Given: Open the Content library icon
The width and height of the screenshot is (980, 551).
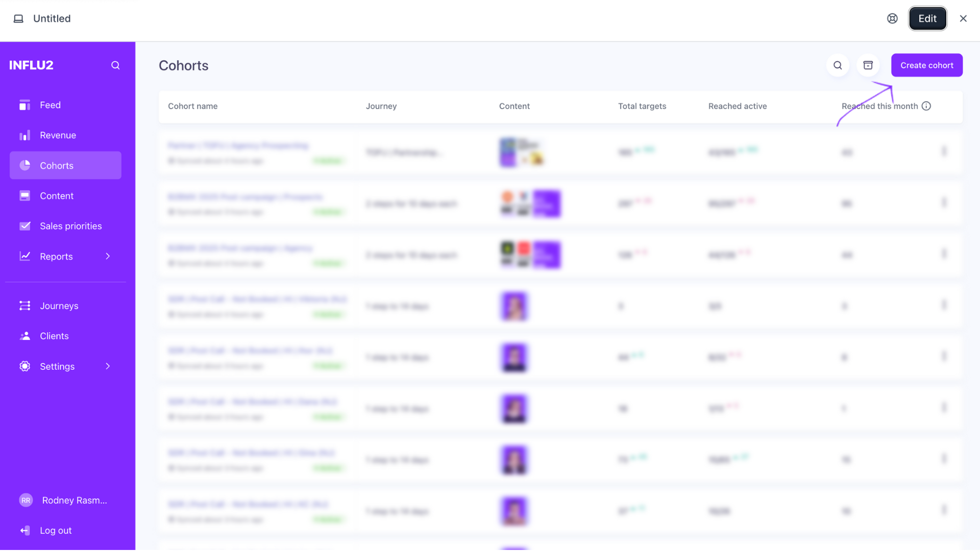Looking at the screenshot, I should tap(24, 195).
